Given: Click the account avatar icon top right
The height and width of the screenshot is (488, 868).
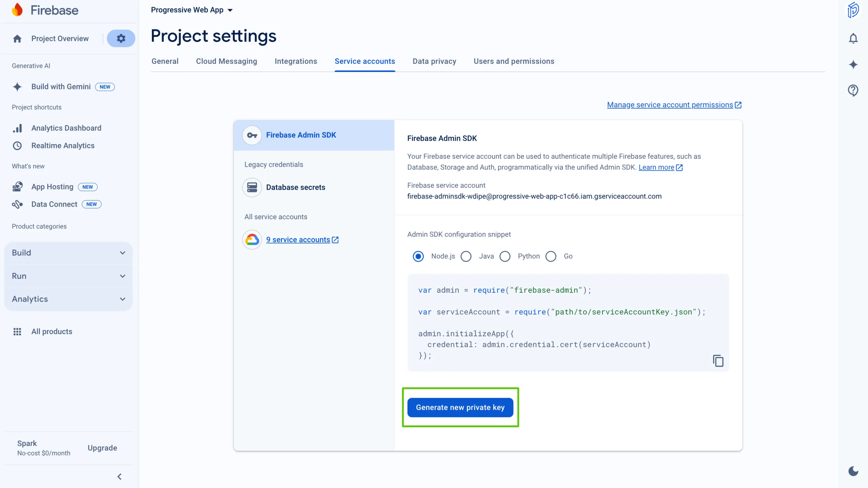Looking at the screenshot, I should pos(853,10).
